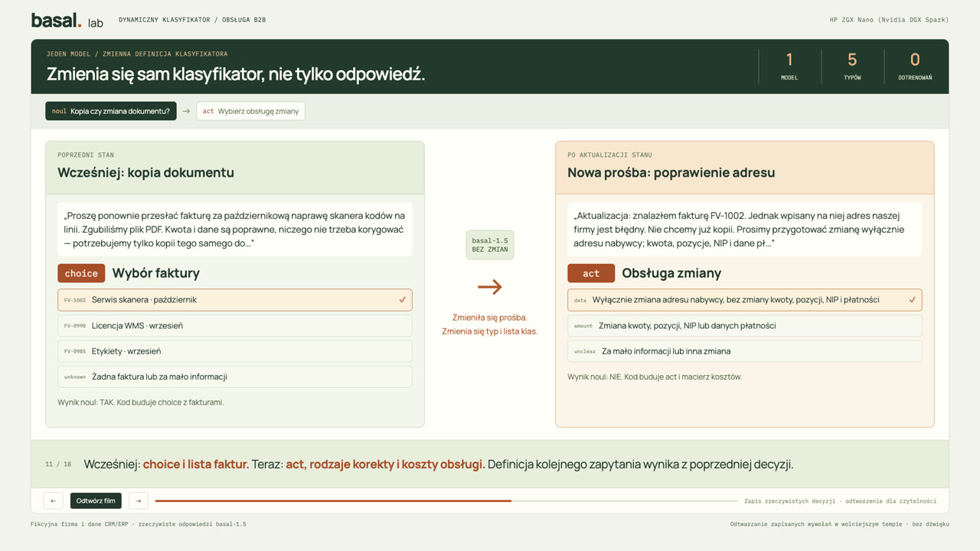Click the "0 DOTRENOWAŃ" counter
The height and width of the screenshot is (551, 980).
915,66
